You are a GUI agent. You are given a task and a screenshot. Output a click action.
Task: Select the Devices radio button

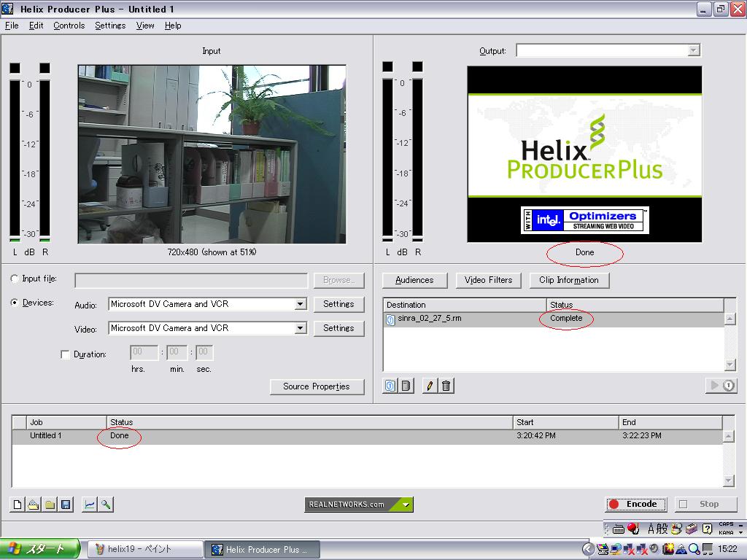(x=15, y=303)
